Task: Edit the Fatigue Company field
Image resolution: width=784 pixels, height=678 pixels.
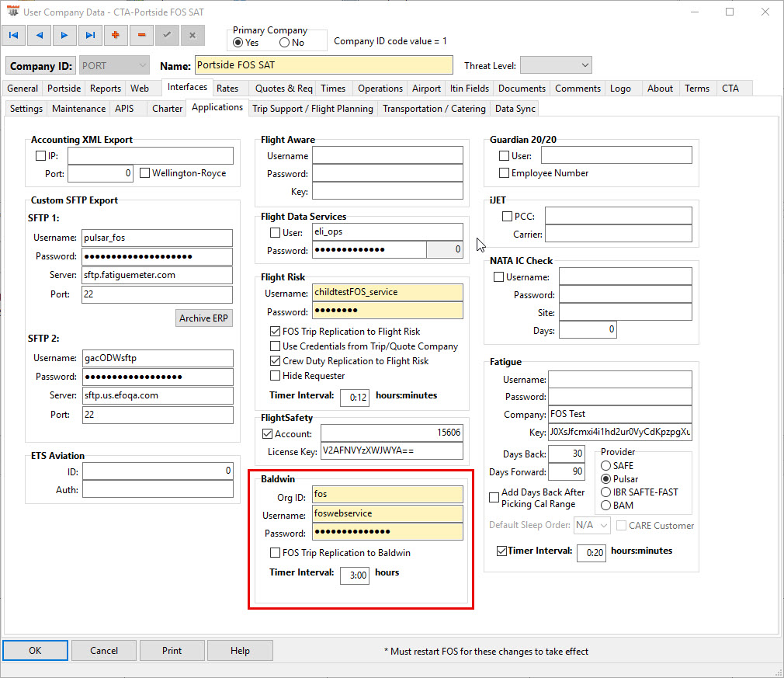Action: pos(620,414)
